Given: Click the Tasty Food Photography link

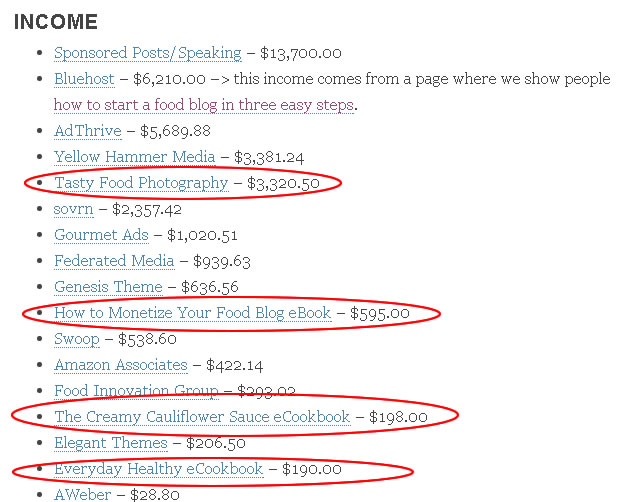Looking at the screenshot, I should pyautogui.click(x=141, y=183).
